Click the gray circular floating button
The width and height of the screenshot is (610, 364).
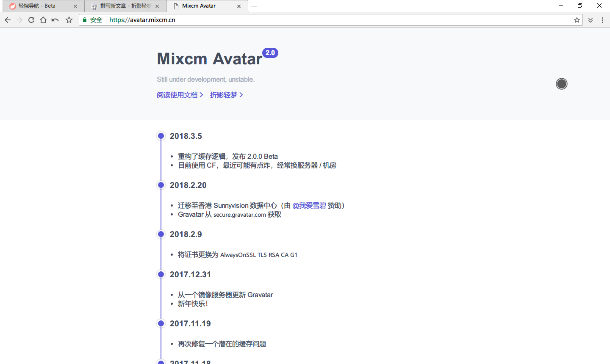[x=562, y=84]
